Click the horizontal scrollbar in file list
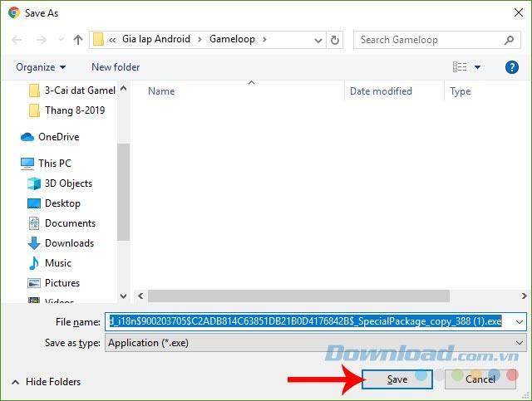 [x=298, y=296]
